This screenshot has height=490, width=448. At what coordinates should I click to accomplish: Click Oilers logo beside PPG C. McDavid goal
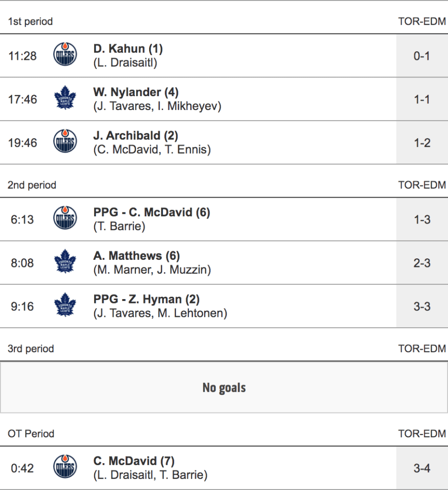coord(65,219)
